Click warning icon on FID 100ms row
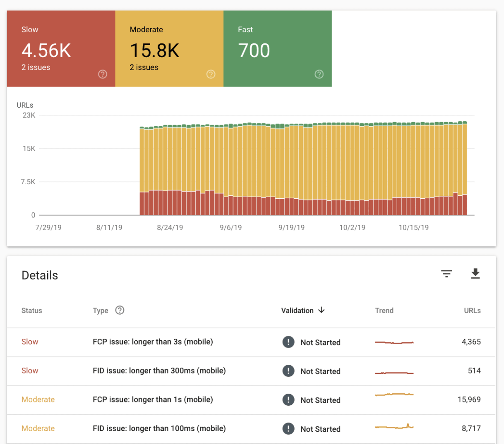504x448 pixels. pos(288,429)
